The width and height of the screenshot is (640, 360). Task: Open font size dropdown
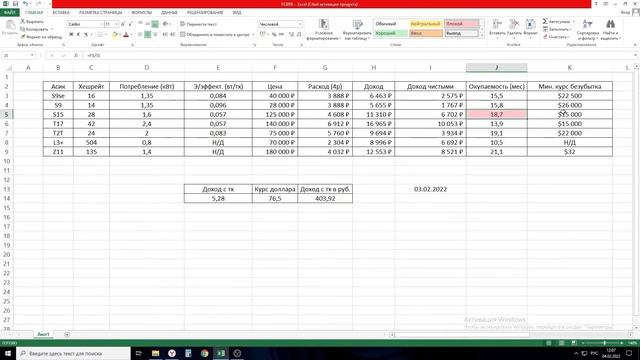pos(116,24)
